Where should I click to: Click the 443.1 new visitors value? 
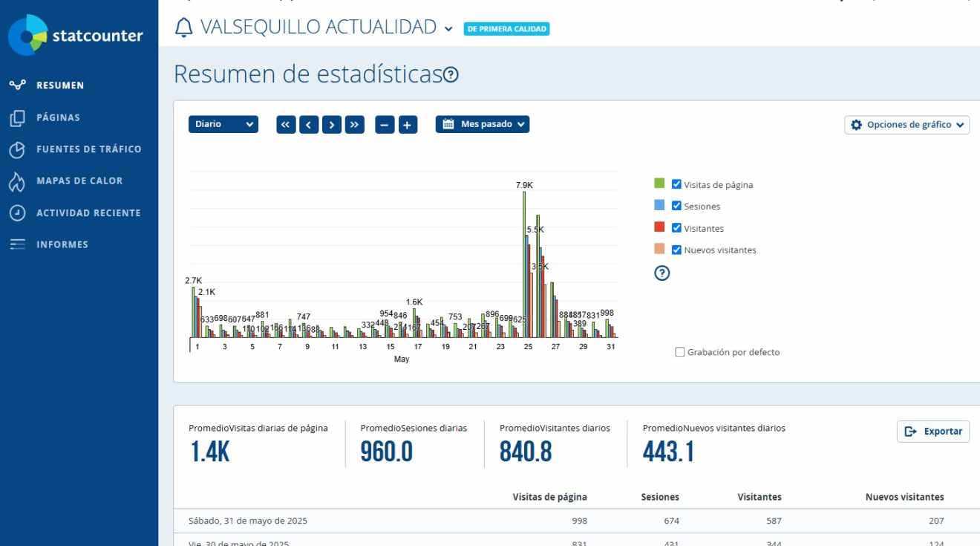click(668, 452)
